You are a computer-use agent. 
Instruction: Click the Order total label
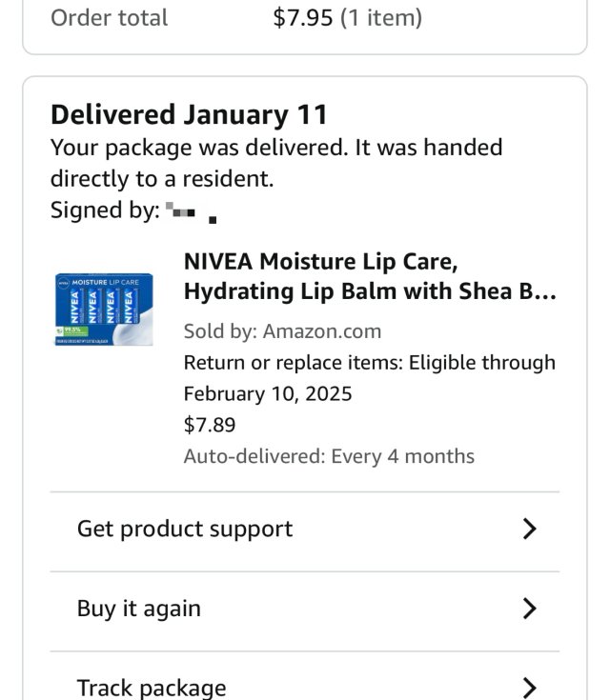point(109,18)
